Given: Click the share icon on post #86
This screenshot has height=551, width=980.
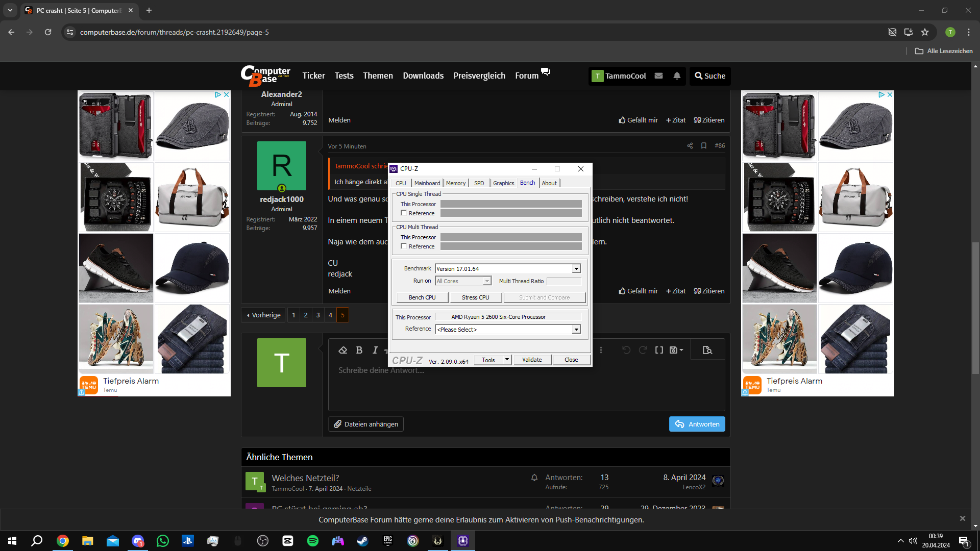Looking at the screenshot, I should [x=690, y=146].
